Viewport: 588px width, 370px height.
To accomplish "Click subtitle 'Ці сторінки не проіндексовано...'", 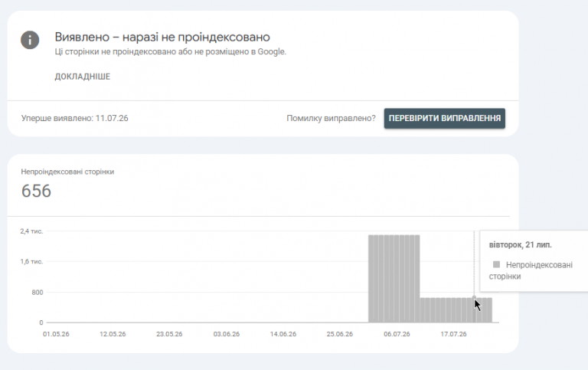I will [x=171, y=52].
